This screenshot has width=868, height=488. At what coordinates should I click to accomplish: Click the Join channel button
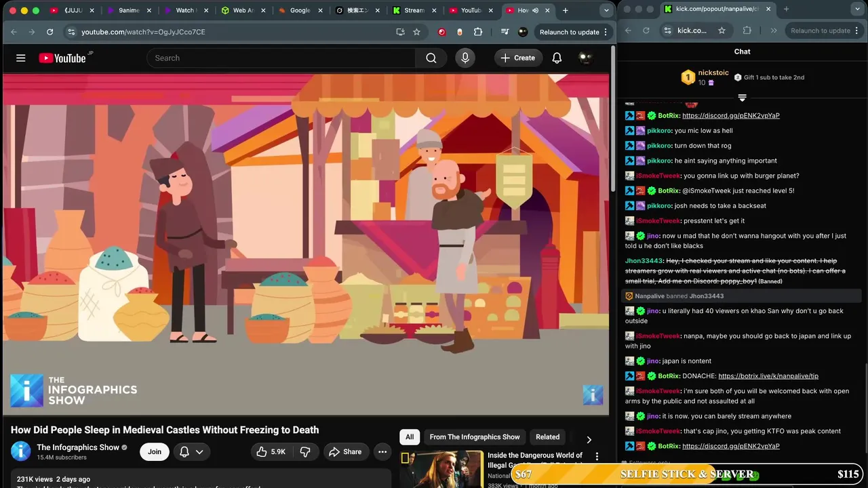point(155,452)
